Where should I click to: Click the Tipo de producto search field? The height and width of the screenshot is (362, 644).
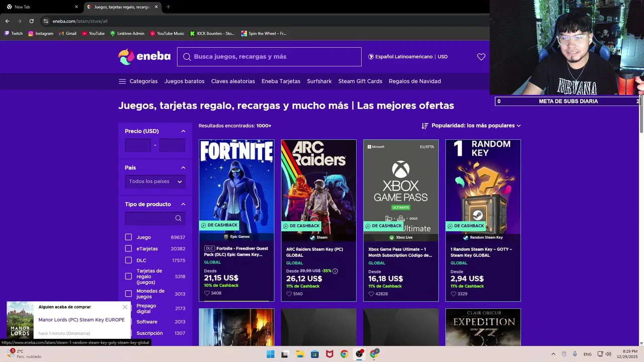pos(155,218)
